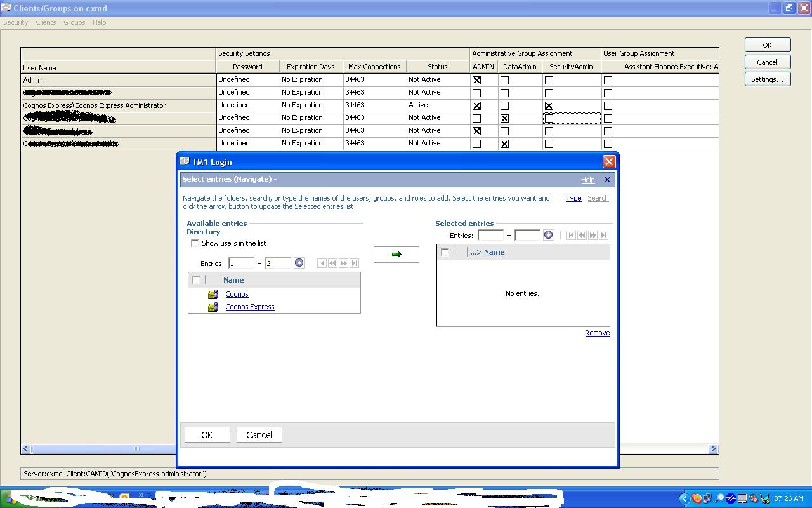812x508 pixels.
Task: Click the go icon beside Selected entries range
Action: 548,235
